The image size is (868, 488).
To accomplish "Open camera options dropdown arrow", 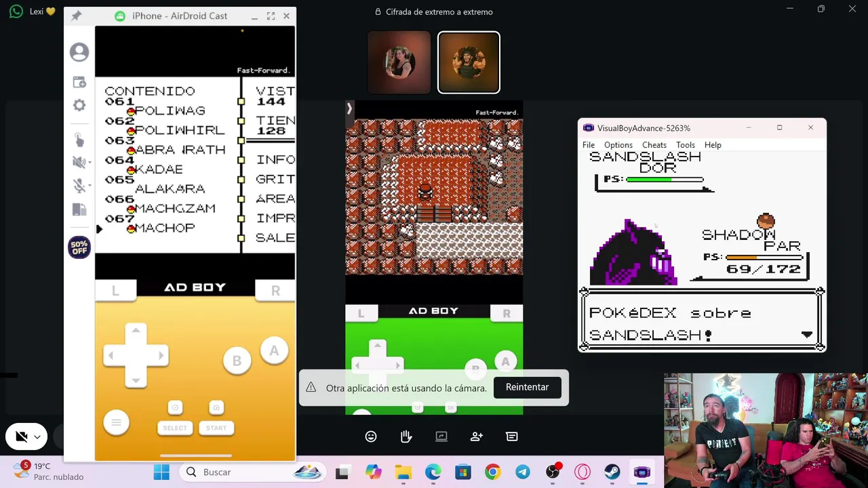I will tap(37, 437).
